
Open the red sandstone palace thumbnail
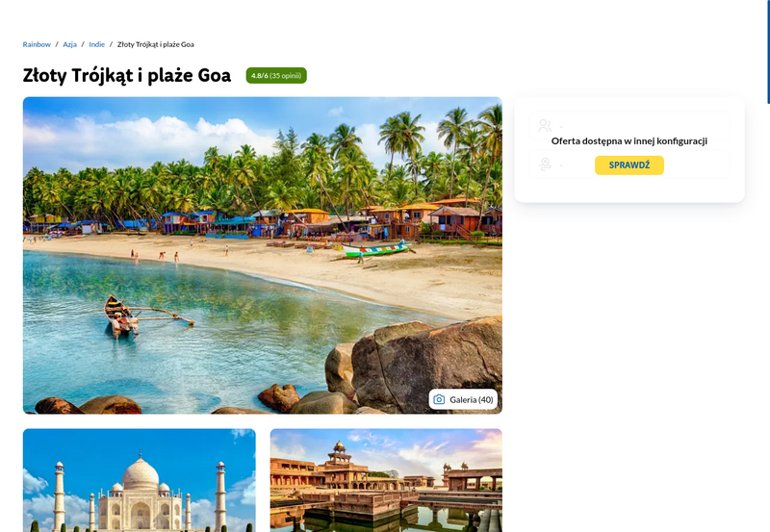pos(386,480)
